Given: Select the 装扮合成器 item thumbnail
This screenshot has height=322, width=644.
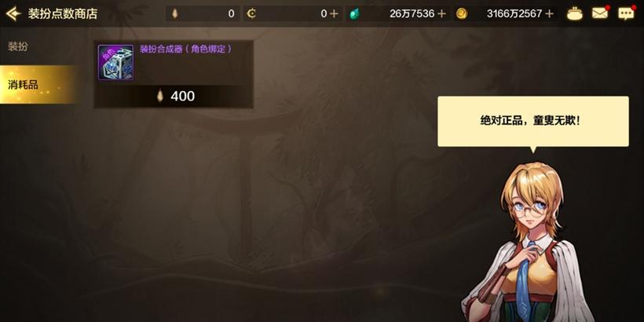Looking at the screenshot, I should [115, 62].
